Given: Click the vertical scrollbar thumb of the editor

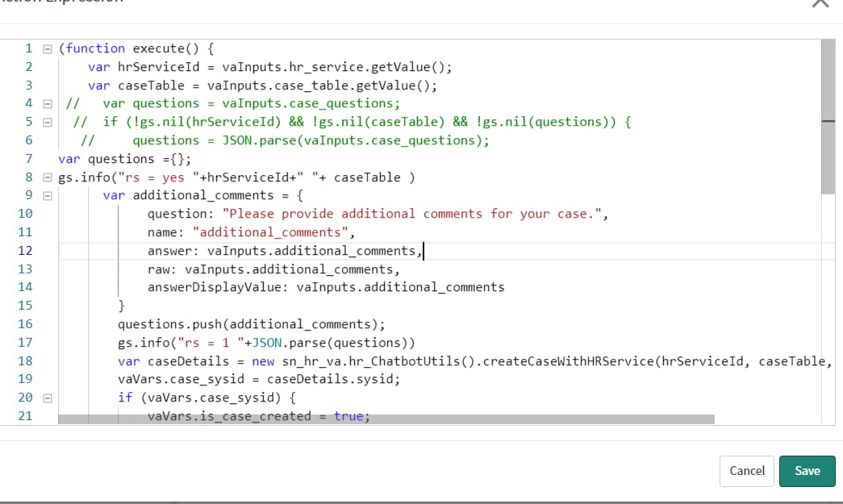Looking at the screenshot, I should [828, 117].
